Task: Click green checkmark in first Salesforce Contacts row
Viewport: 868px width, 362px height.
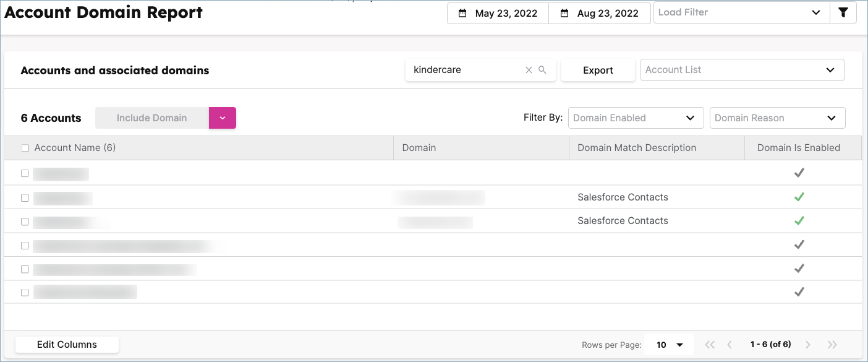Action: tap(799, 197)
